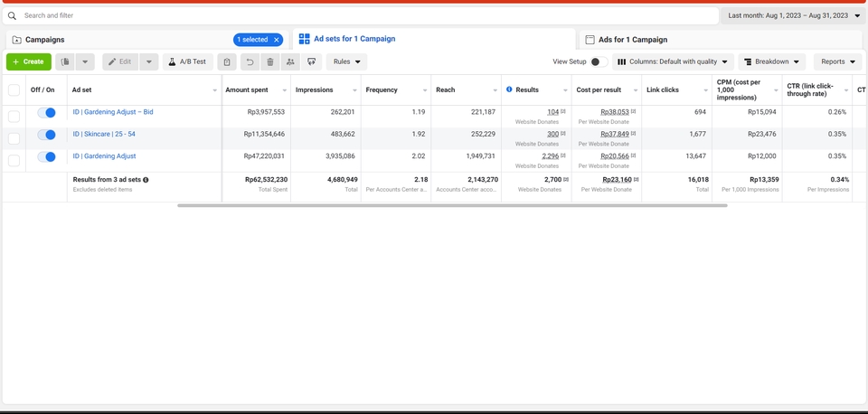The width and height of the screenshot is (868, 414).
Task: Click the Search and filter field
Action: [360, 15]
